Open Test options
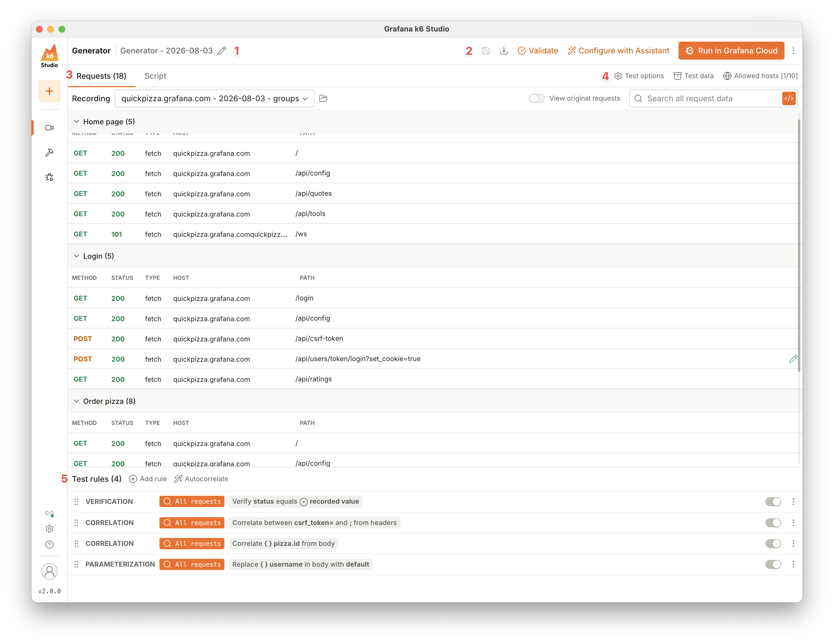834x644 pixels. point(639,76)
